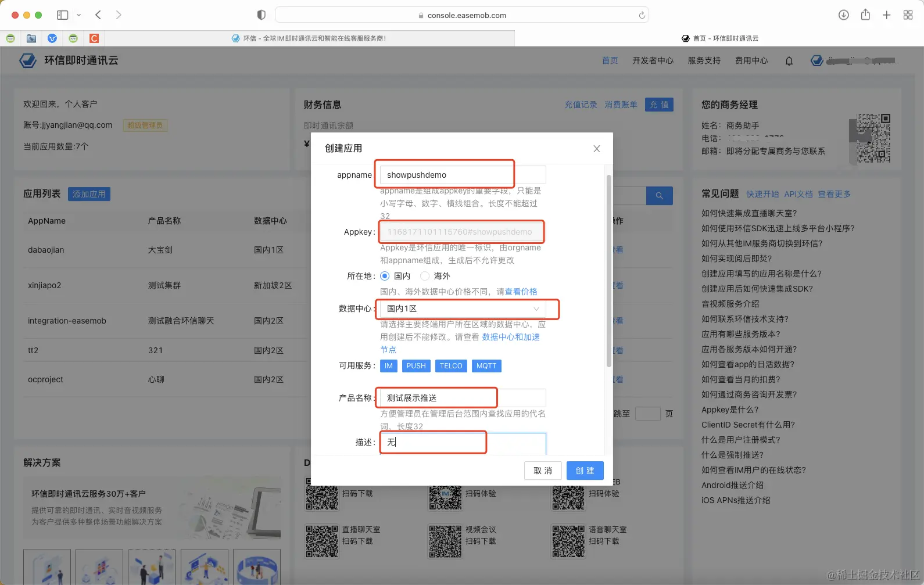This screenshot has height=585, width=924.
Task: Open the blue circular pinned tab
Action: (52, 38)
